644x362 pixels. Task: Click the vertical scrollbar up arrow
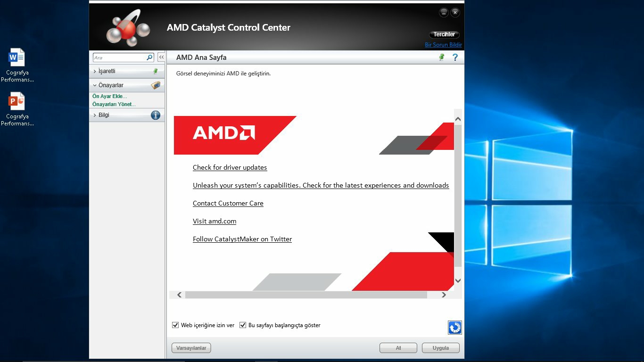click(458, 119)
